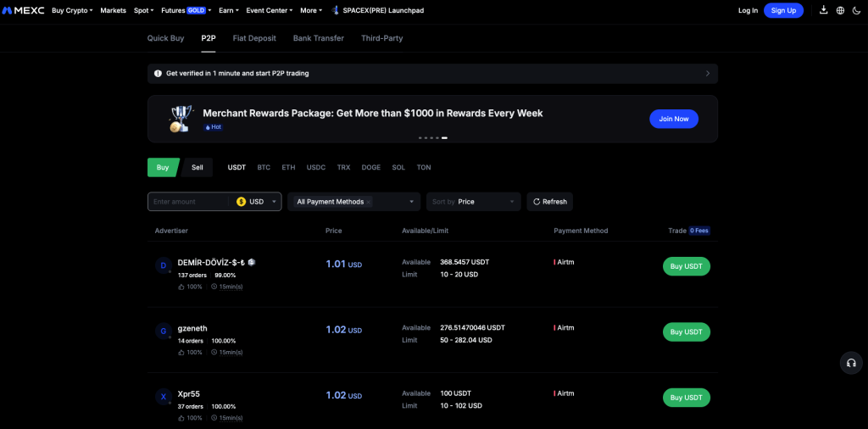Viewport: 868px width, 429px height.
Task: Click the verification notice info icon
Action: click(x=158, y=73)
